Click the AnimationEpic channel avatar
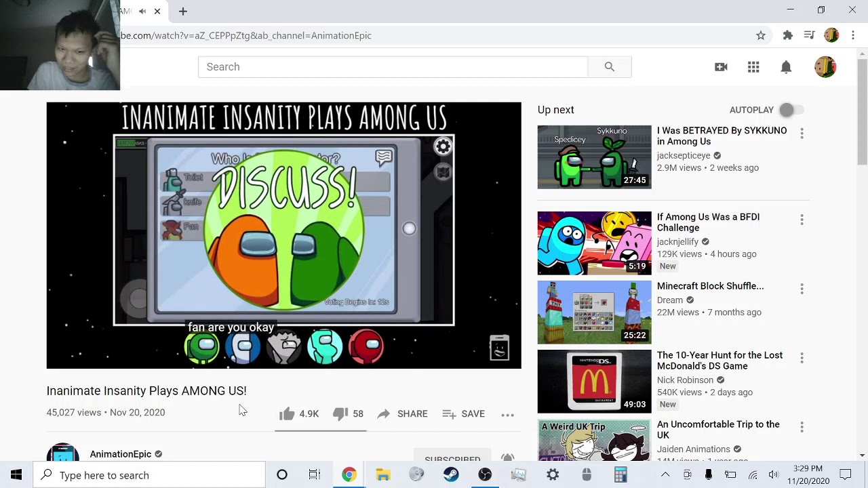The width and height of the screenshot is (868, 488). click(x=63, y=452)
